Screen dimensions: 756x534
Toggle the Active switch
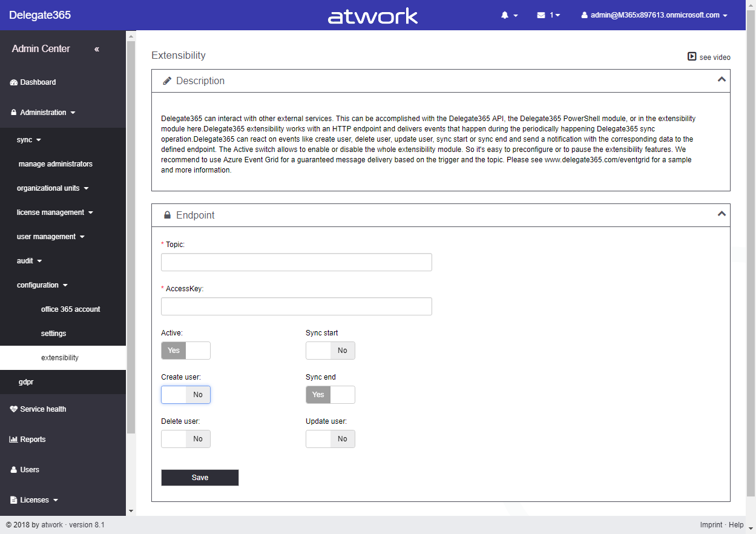point(186,351)
